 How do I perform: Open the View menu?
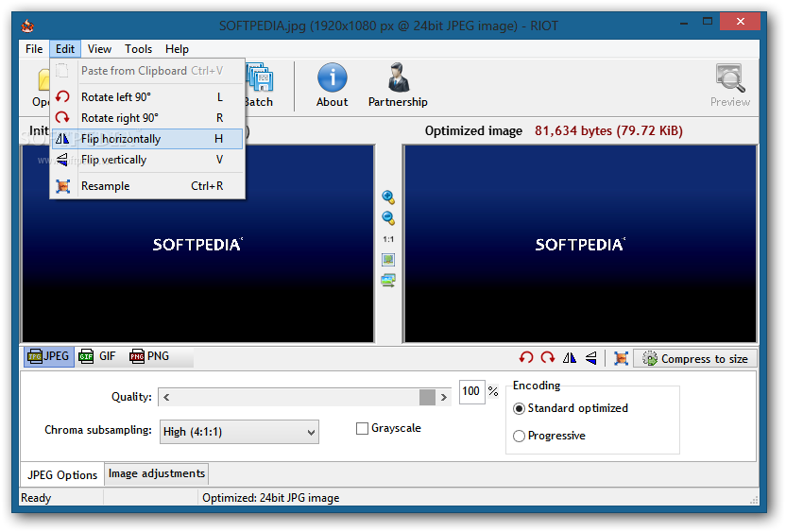coord(99,49)
